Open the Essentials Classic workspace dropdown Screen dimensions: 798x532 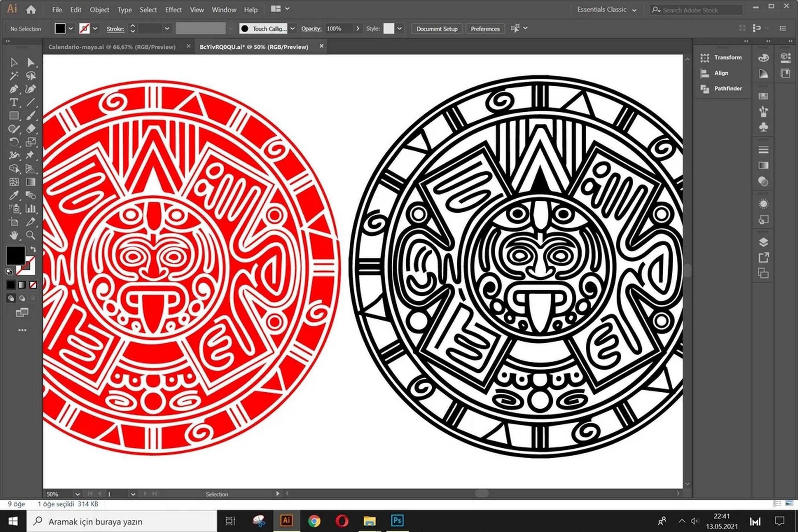pyautogui.click(x=606, y=10)
